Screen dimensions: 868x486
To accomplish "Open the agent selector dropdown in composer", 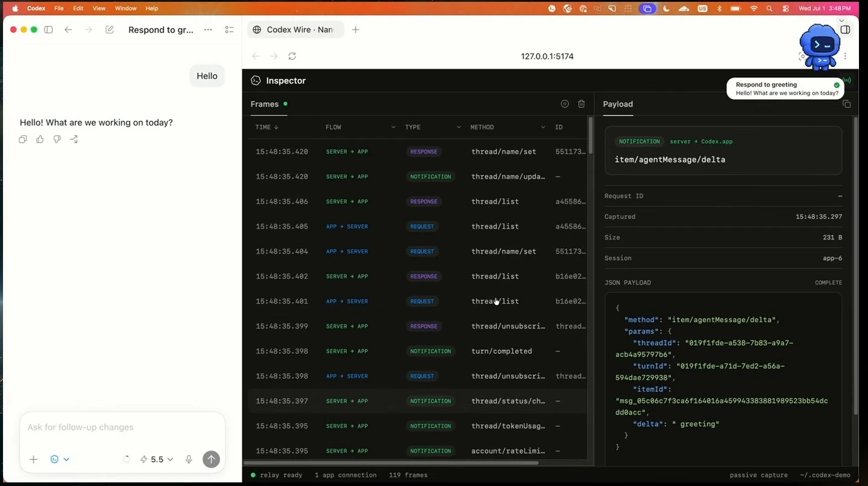I will point(60,459).
